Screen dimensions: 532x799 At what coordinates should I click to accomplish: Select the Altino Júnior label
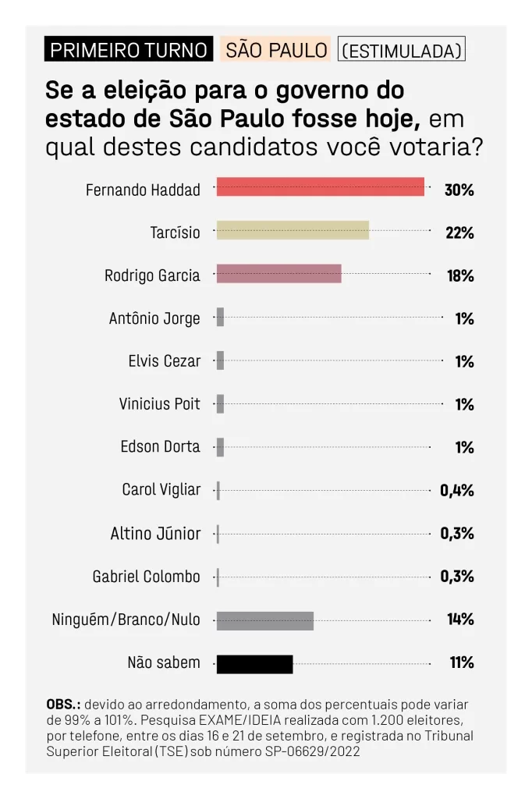click(155, 534)
